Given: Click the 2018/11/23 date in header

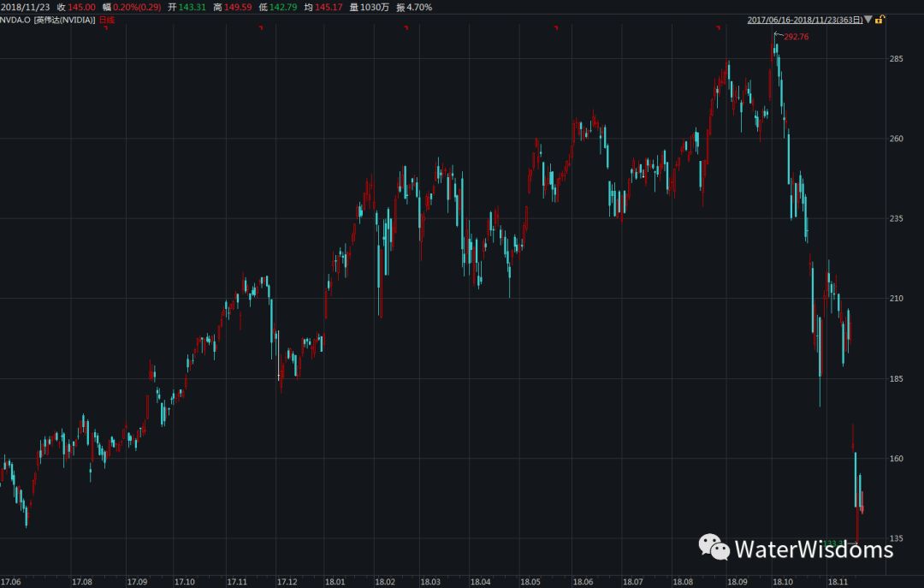Looking at the screenshot, I should click(25, 7).
